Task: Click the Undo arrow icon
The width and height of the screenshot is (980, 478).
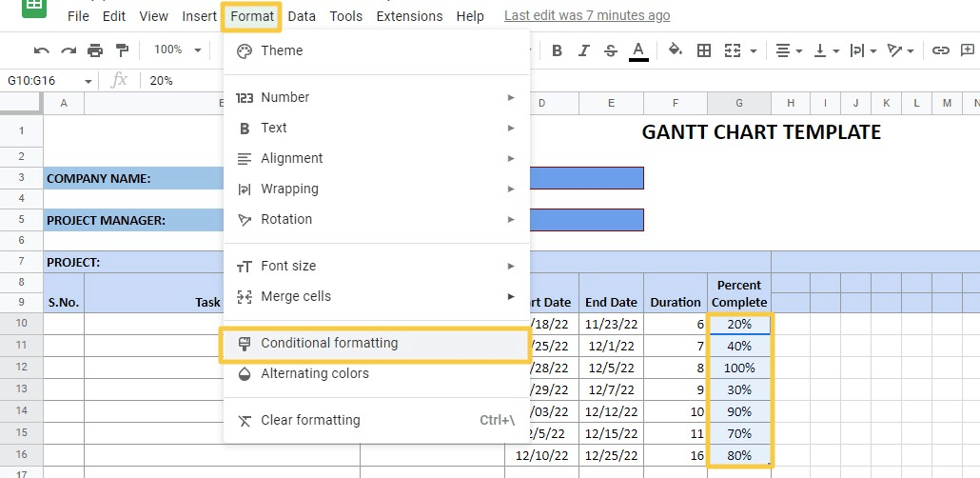Action: (x=42, y=50)
